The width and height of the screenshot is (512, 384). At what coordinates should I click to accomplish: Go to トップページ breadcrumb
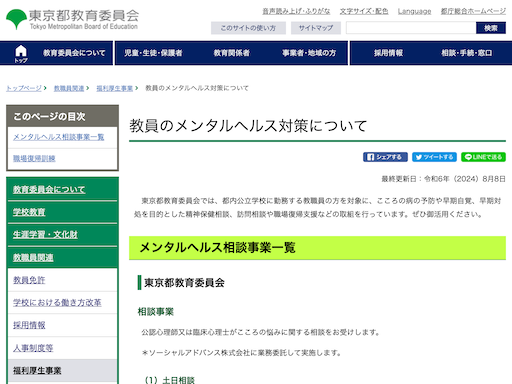(x=24, y=88)
